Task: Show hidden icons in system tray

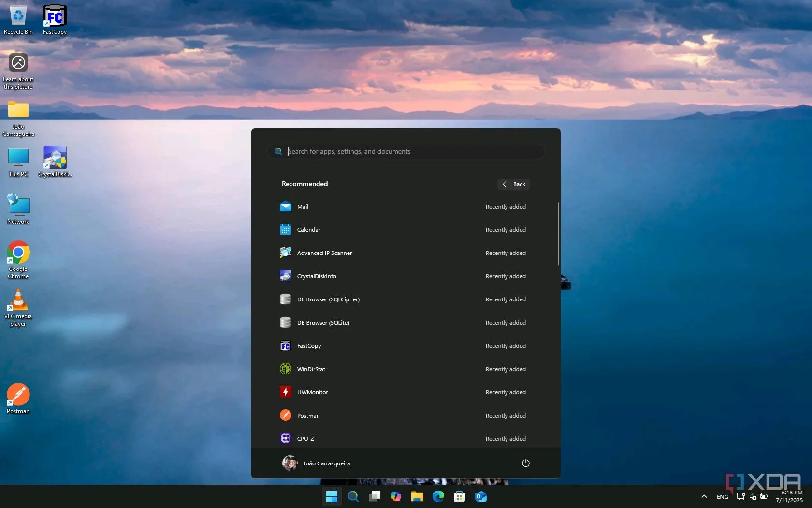Action: tap(704, 496)
